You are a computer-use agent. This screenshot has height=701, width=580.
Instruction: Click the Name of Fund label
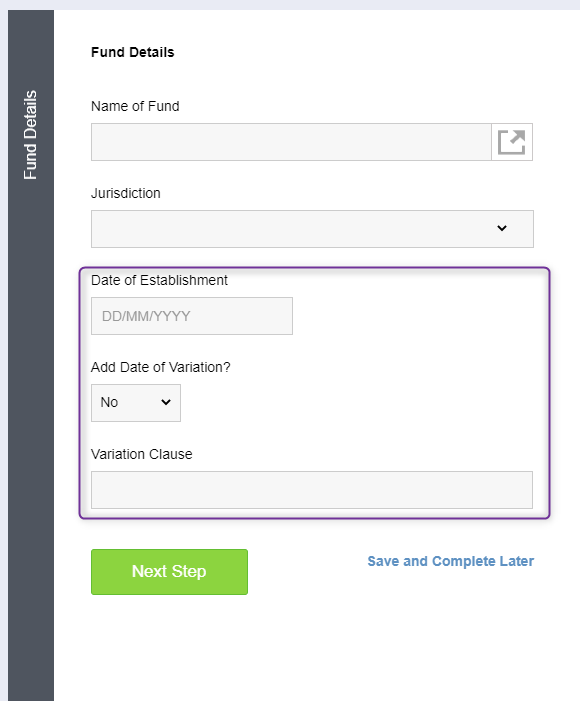coord(135,106)
